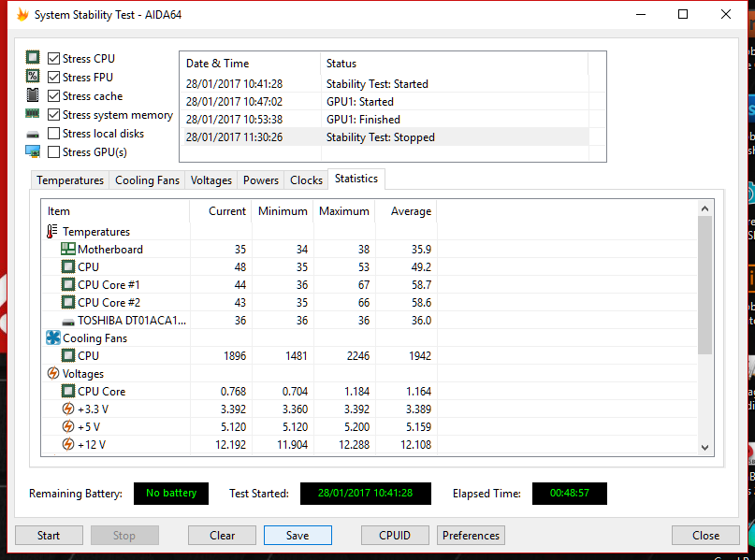The height and width of the screenshot is (560, 755).
Task: Go to the Powers tab
Action: [x=260, y=180]
